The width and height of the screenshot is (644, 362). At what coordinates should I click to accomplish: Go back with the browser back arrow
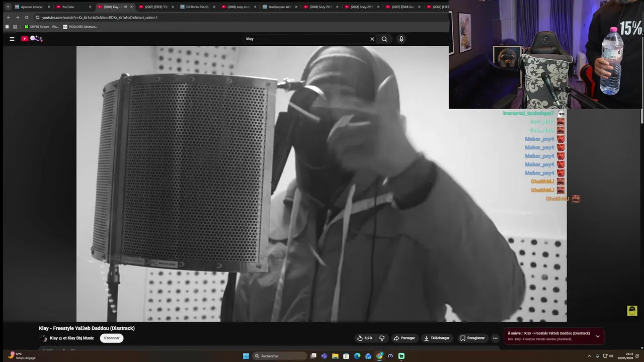coord(8,17)
